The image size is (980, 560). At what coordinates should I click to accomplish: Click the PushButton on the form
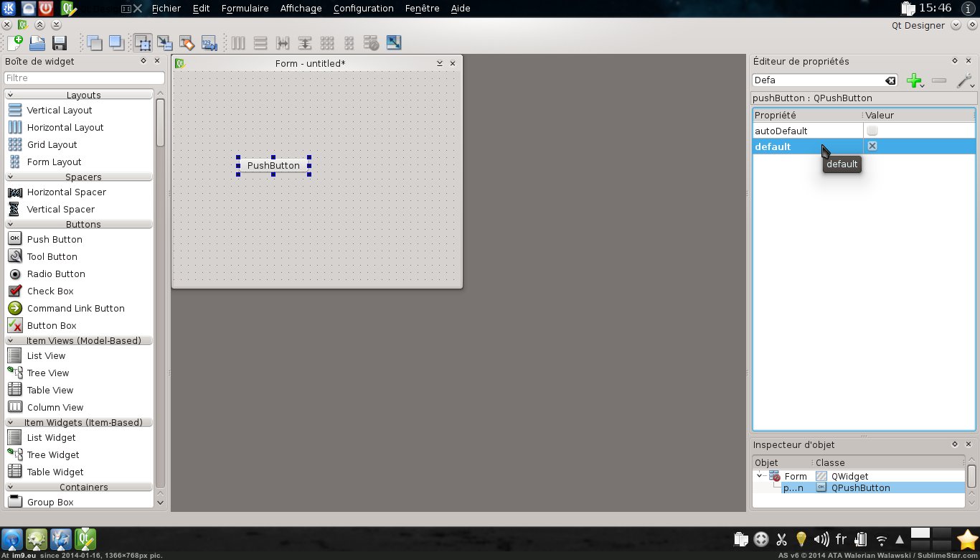tap(273, 165)
